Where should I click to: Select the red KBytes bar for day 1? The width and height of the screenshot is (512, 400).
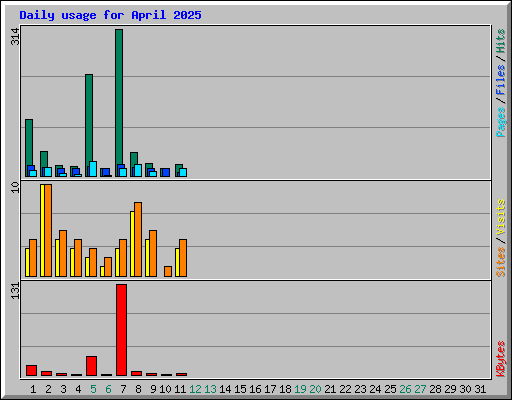31,371
